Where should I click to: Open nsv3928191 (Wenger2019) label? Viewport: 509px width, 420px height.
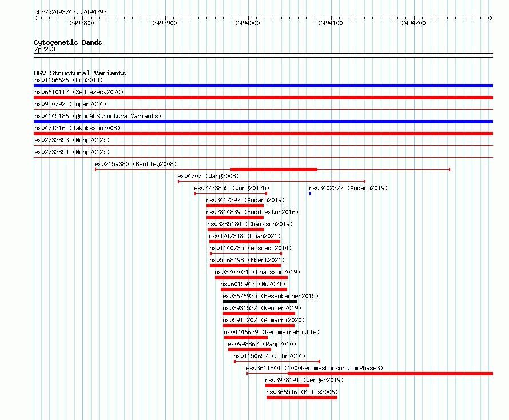304,380
